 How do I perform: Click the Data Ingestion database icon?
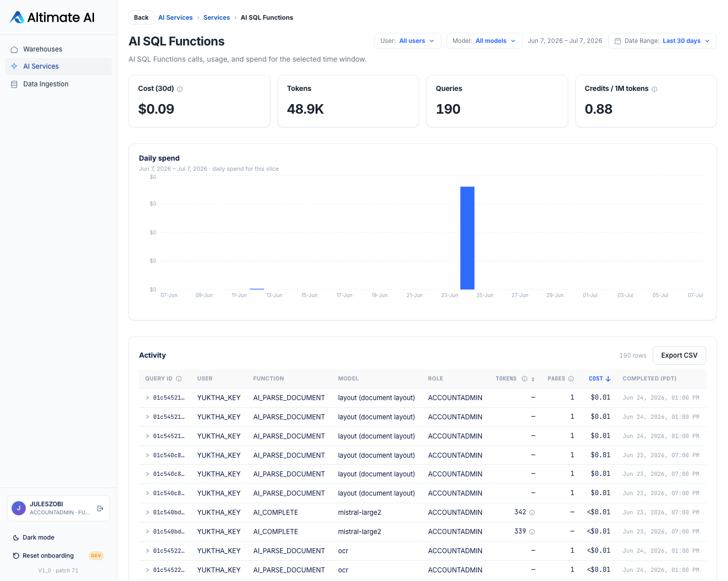pyautogui.click(x=14, y=84)
